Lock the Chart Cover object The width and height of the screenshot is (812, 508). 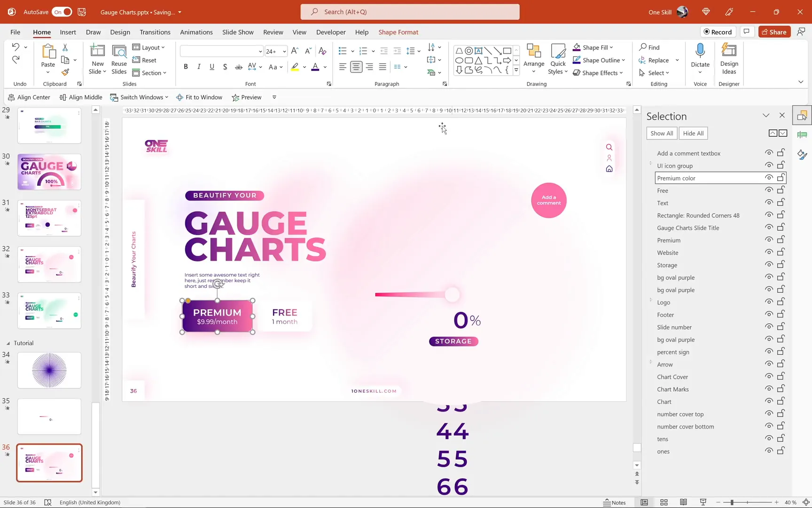(x=781, y=376)
